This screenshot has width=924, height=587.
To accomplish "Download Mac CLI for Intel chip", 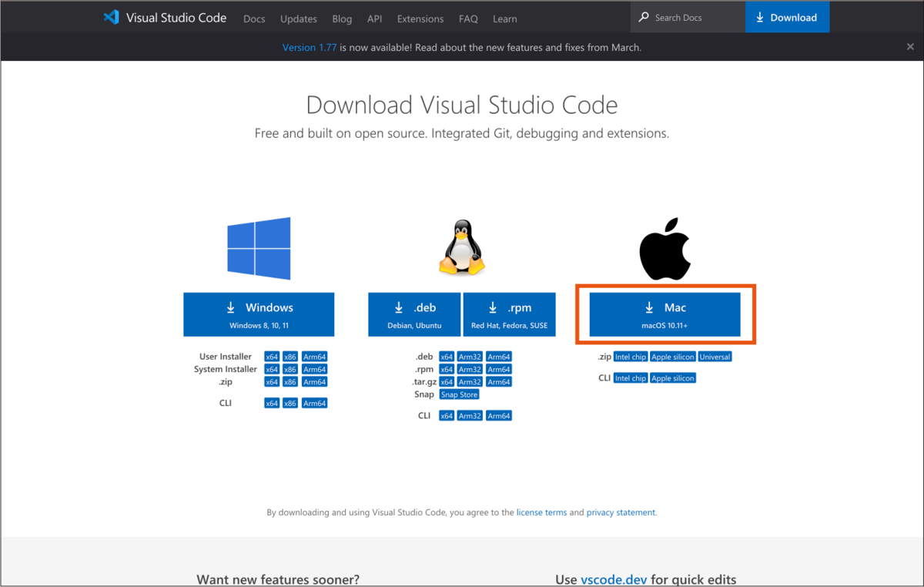I will point(631,378).
